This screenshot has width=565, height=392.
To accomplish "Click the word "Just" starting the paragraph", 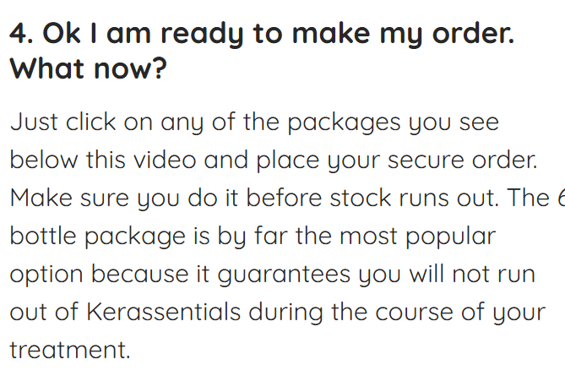I will [x=34, y=122].
